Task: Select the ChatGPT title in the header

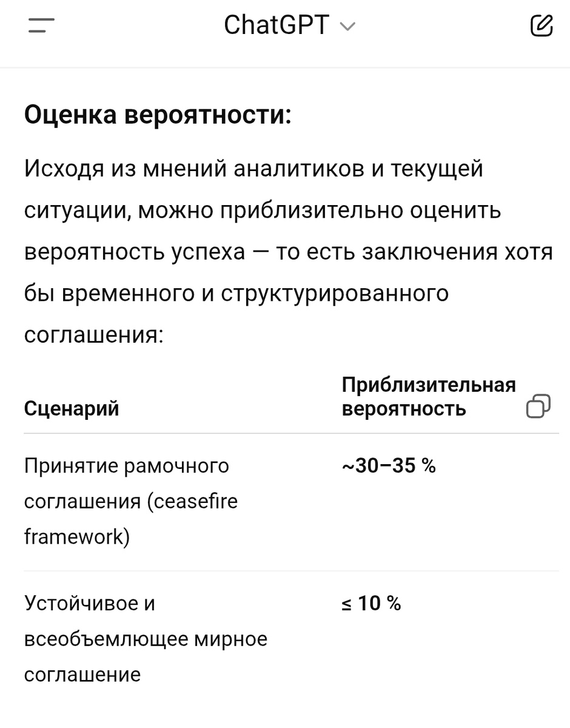Action: coord(276,25)
